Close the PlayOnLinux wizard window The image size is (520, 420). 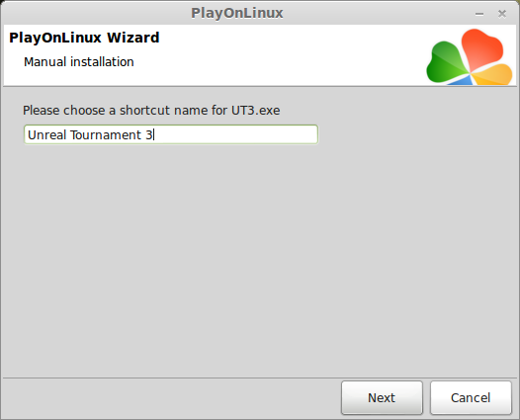click(x=502, y=14)
